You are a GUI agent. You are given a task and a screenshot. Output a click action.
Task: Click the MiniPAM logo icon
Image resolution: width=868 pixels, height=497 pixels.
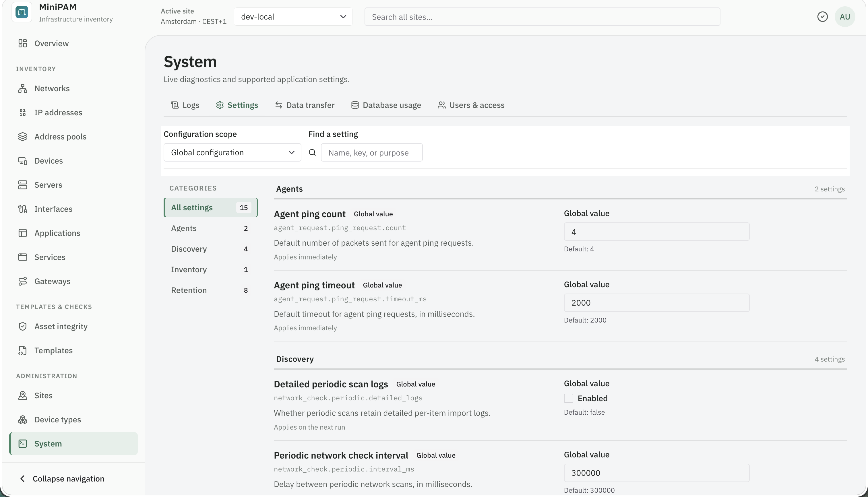coord(22,12)
